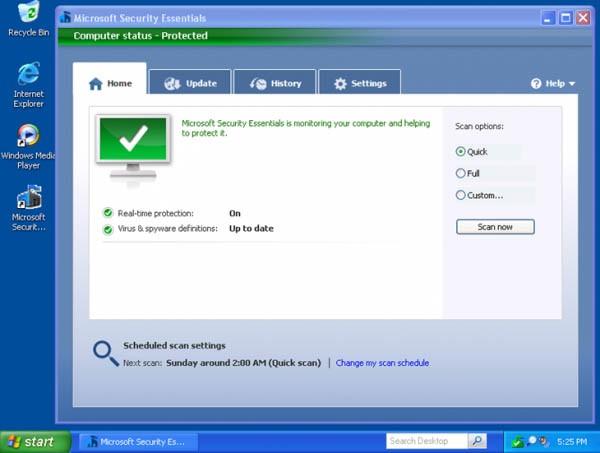This screenshot has height=453, width=600.
Task: Click the magnifier icon beside Scheduled scan settings
Action: (x=106, y=354)
